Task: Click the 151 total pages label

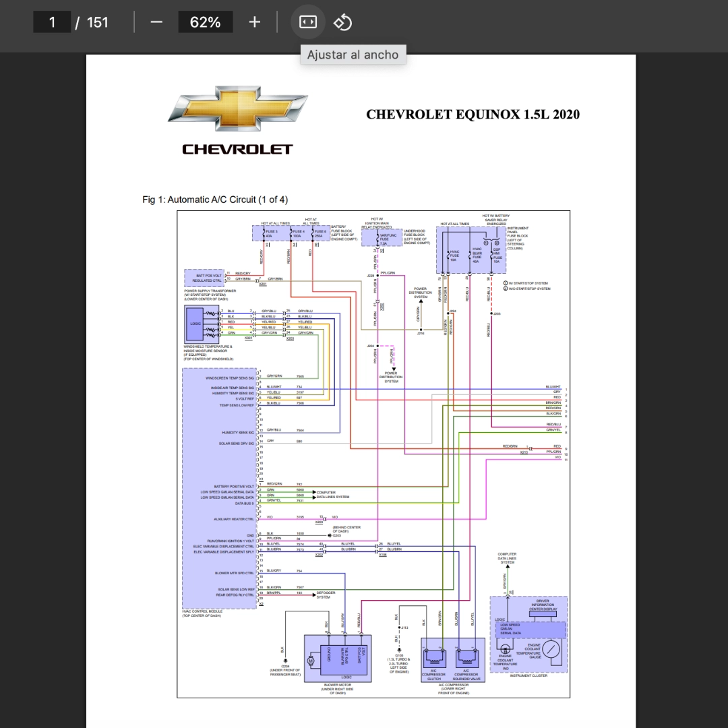Action: [x=98, y=22]
